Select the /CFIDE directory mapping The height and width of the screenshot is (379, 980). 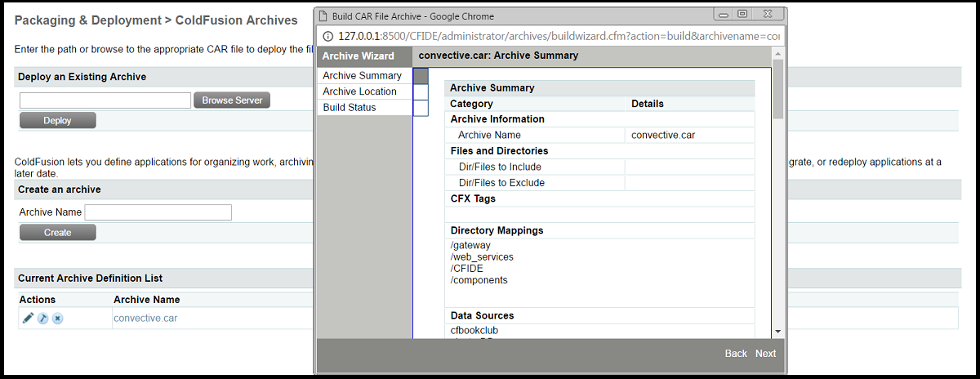click(x=466, y=269)
